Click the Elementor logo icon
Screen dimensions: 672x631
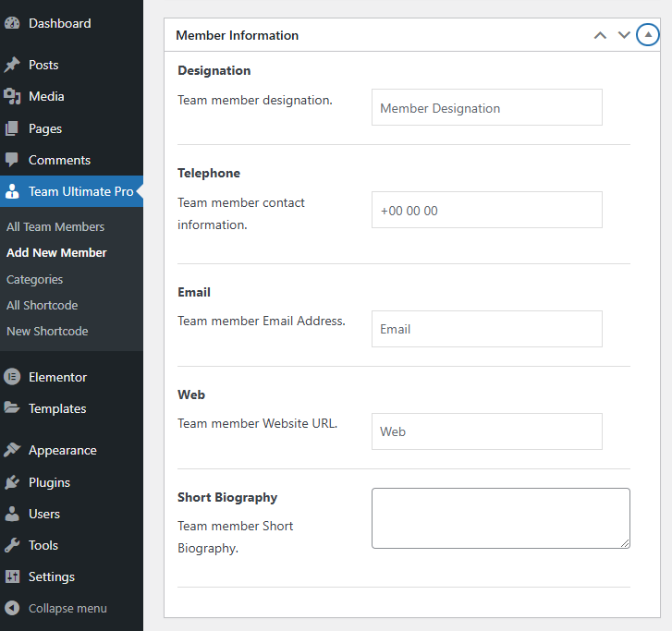pyautogui.click(x=12, y=377)
